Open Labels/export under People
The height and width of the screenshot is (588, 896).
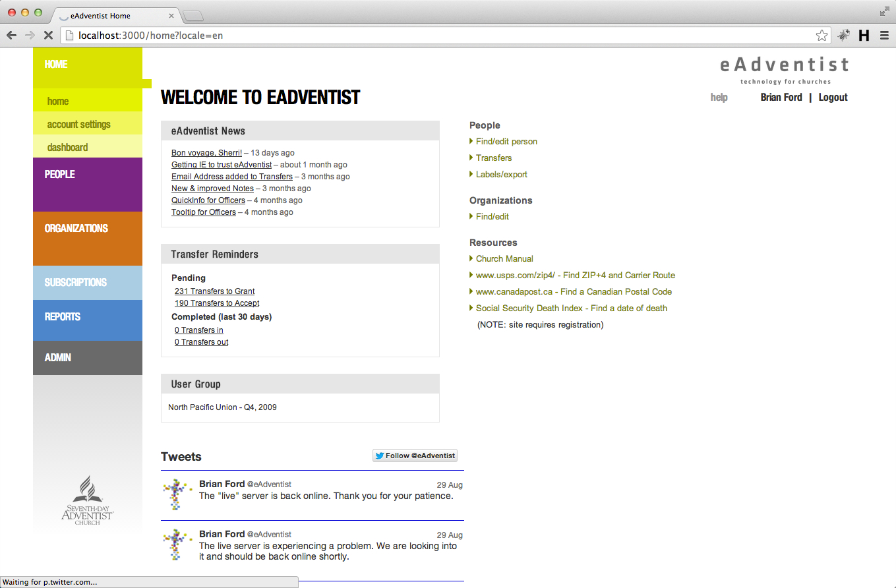[502, 175]
